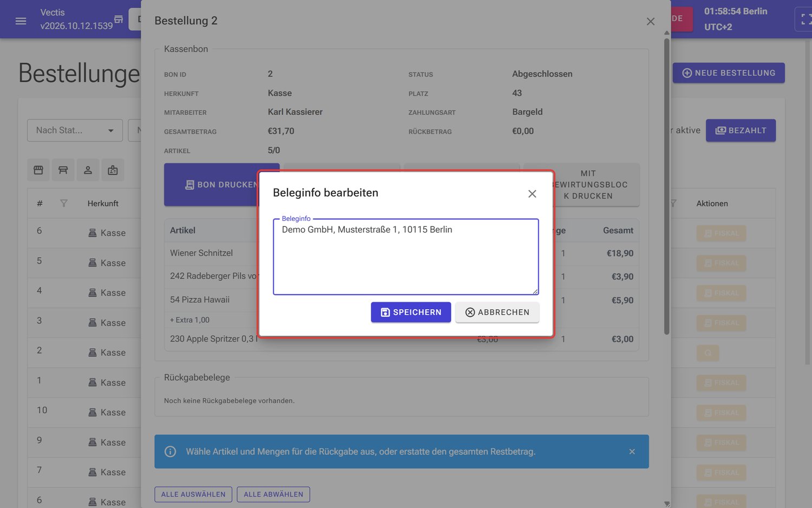This screenshot has height=508, width=812.
Task: Click the Herkunft column header
Action: click(103, 204)
